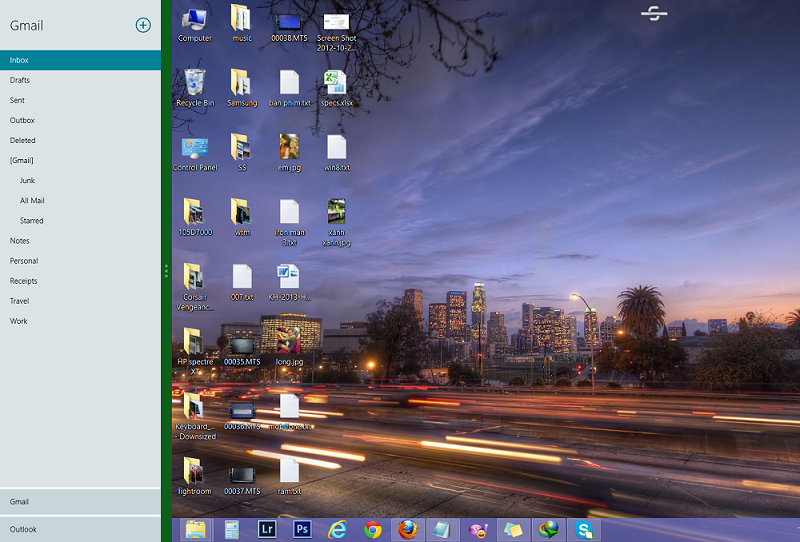The width and height of the screenshot is (800, 542).
Task: Launch Photoshop from the taskbar
Action: coord(302,529)
